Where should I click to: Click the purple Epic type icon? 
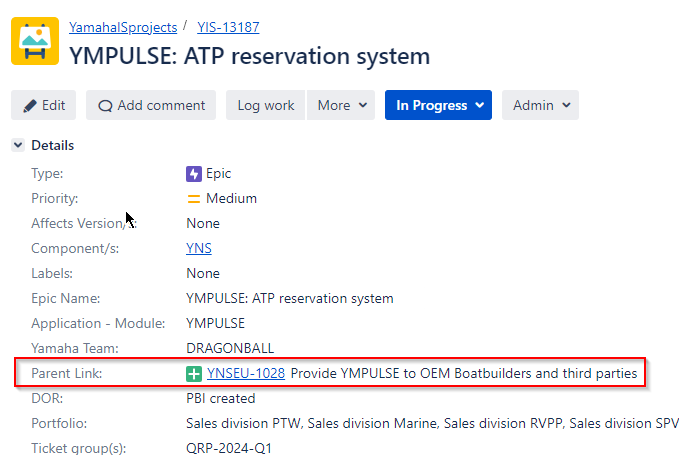point(194,174)
